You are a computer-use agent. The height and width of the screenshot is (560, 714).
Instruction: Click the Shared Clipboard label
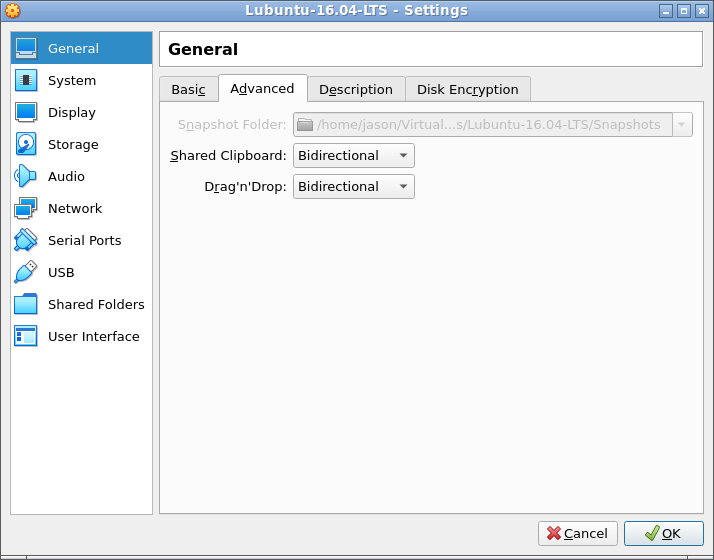(228, 156)
